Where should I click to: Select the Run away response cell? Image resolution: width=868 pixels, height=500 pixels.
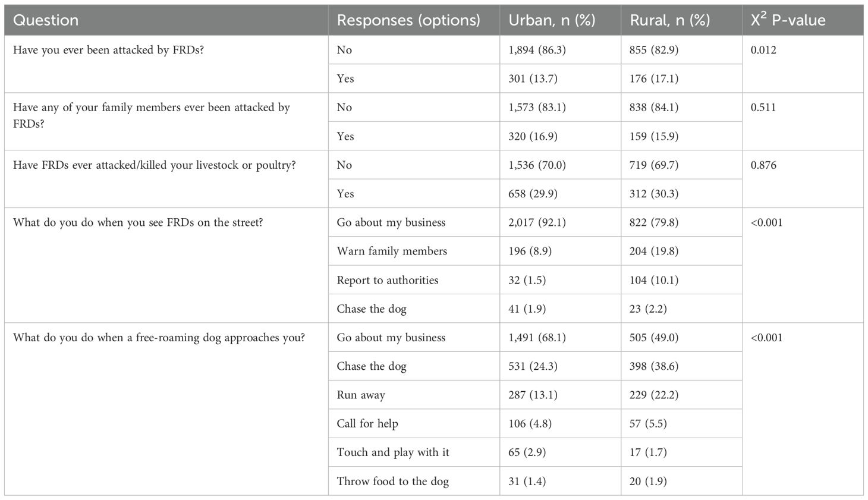point(361,395)
